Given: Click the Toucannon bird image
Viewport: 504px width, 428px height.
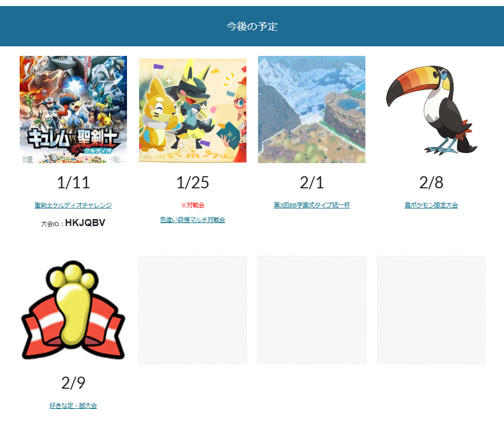Looking at the screenshot, I should click(432, 110).
